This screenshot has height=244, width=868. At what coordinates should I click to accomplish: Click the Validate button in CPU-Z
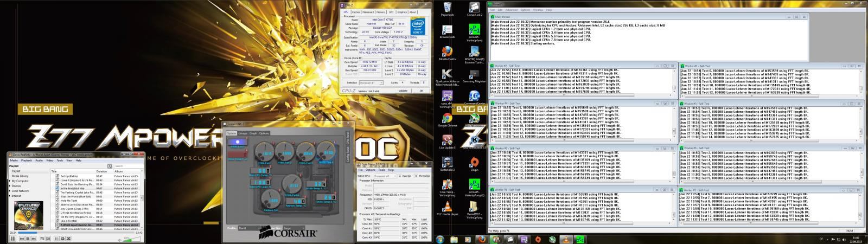[x=403, y=91]
